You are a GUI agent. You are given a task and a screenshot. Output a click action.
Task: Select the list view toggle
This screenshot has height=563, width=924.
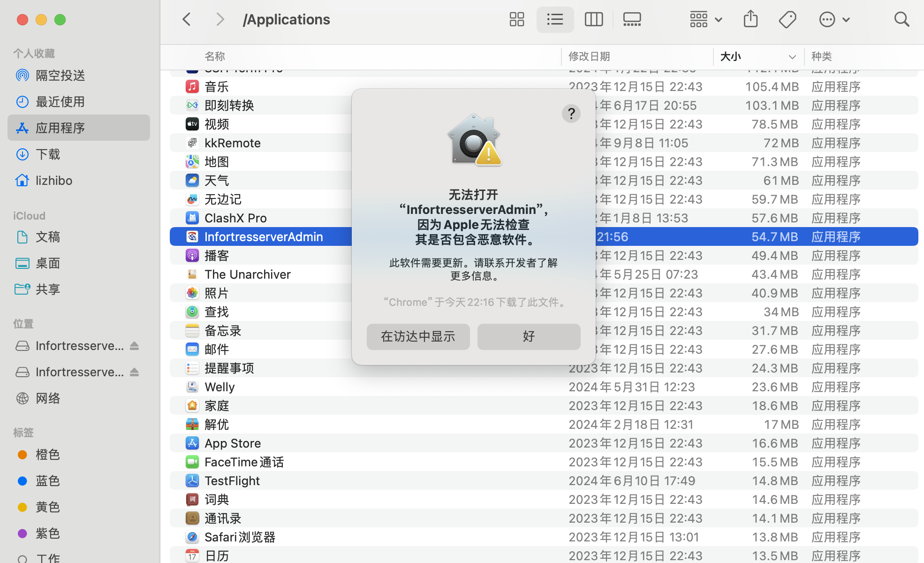coord(555,19)
